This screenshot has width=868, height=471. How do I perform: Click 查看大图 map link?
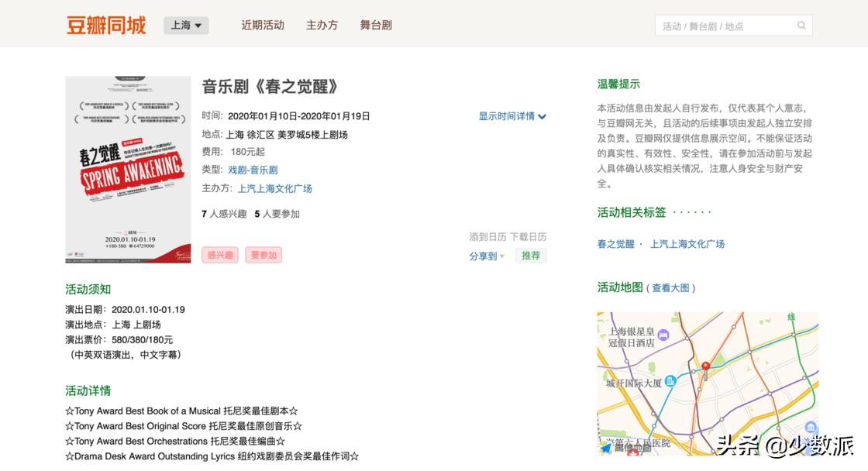click(x=671, y=288)
